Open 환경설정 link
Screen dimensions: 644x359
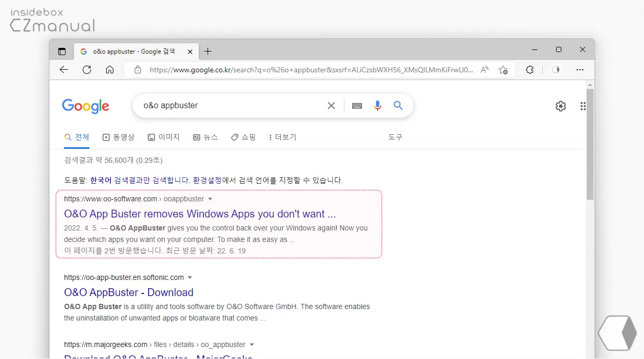click(x=208, y=181)
